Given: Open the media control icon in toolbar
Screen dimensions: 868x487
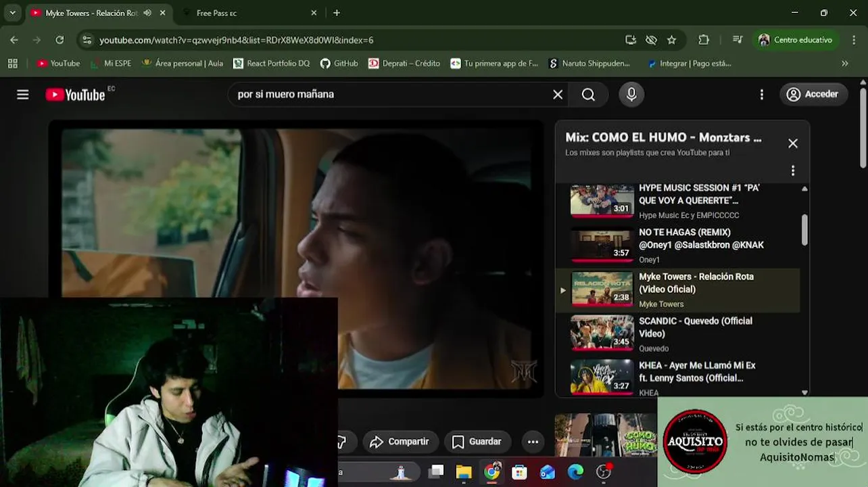Looking at the screenshot, I should 738,40.
